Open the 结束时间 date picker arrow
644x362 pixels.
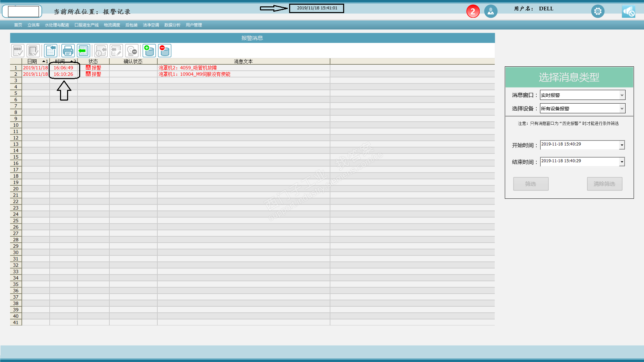point(622,162)
